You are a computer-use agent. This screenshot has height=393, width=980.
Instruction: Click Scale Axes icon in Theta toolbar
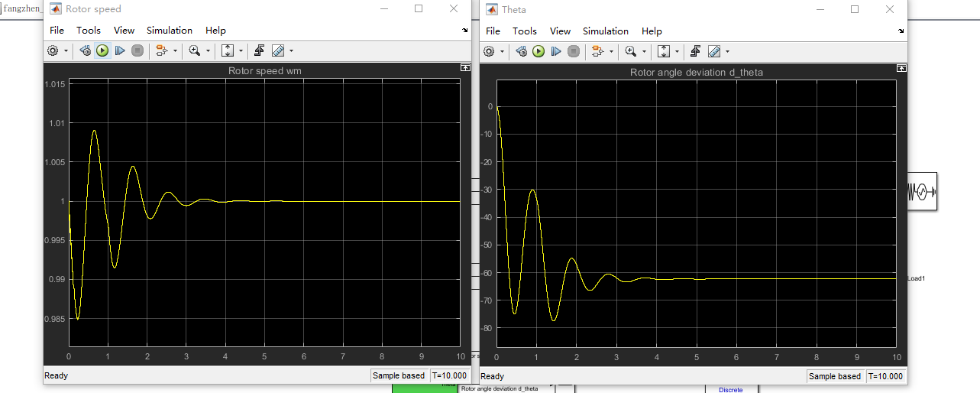(664, 51)
